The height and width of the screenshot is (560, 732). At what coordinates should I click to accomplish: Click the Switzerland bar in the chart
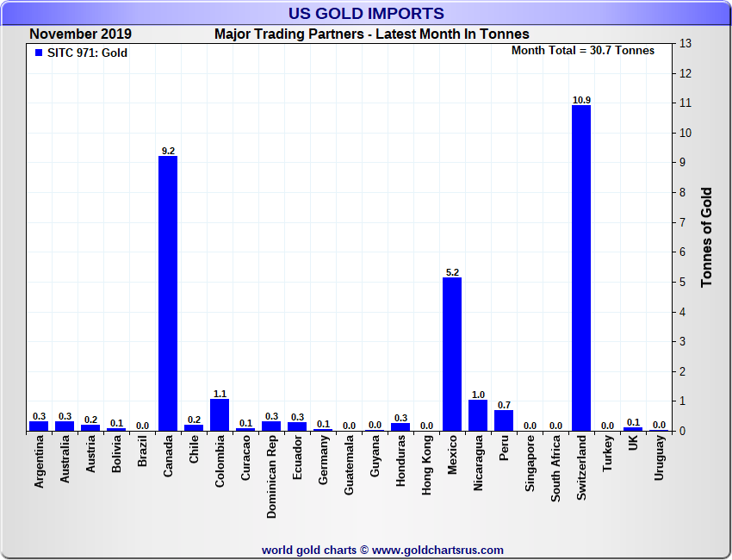[581, 267]
